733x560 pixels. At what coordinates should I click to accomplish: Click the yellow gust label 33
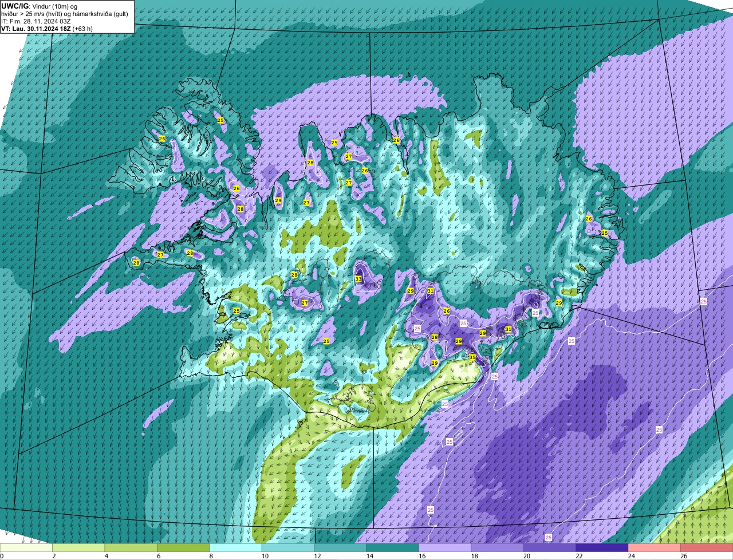tap(358, 279)
